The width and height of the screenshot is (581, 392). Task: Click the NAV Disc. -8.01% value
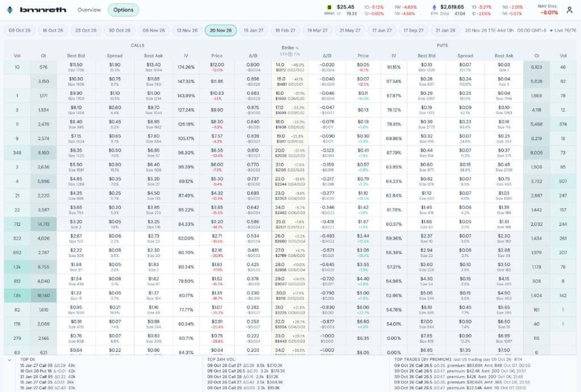549,13
